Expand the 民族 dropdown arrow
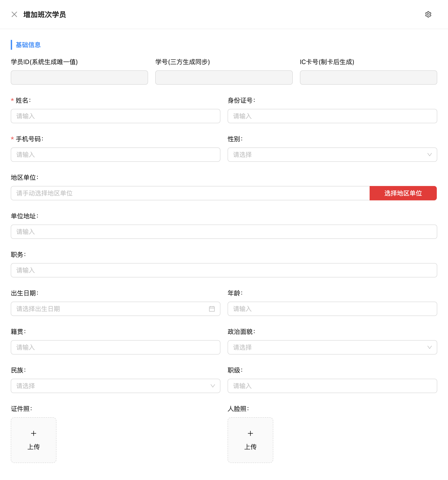Image resolution: width=448 pixels, height=480 pixels. click(213, 386)
